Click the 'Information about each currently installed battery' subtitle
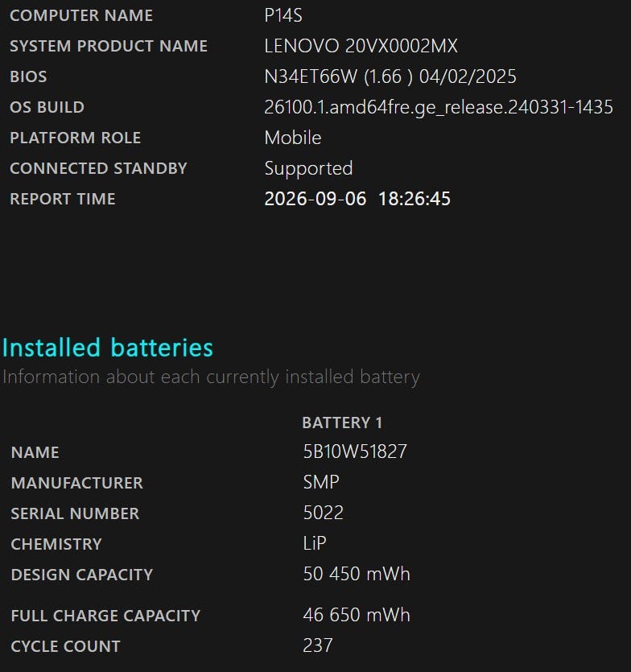Viewport: 631px width, 672px height. click(x=212, y=377)
